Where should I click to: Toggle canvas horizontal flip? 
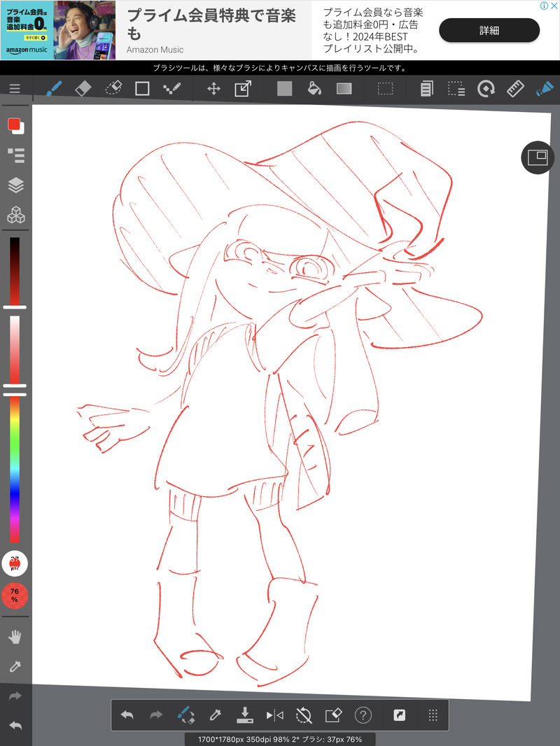point(274,715)
